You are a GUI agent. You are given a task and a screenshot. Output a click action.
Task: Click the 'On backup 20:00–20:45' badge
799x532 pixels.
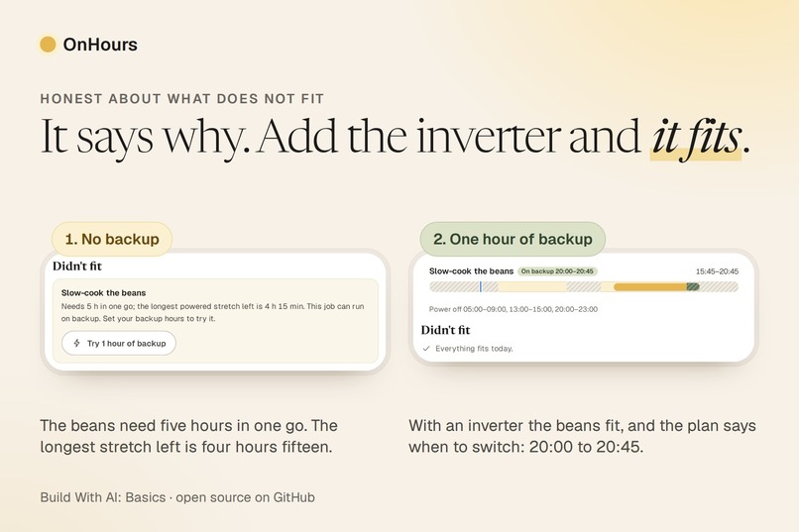pos(557,271)
